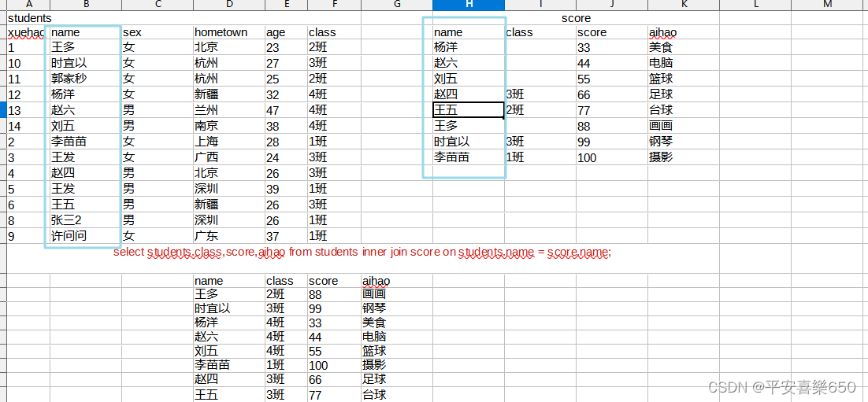Select the column J header
This screenshot has width=868, height=402.
tap(612, 5)
